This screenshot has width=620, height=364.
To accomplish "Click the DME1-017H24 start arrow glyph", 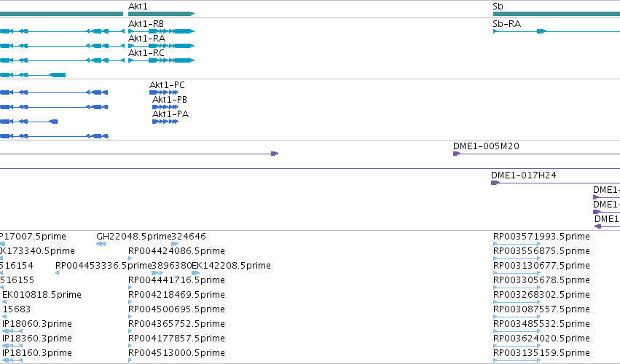I will (495, 183).
